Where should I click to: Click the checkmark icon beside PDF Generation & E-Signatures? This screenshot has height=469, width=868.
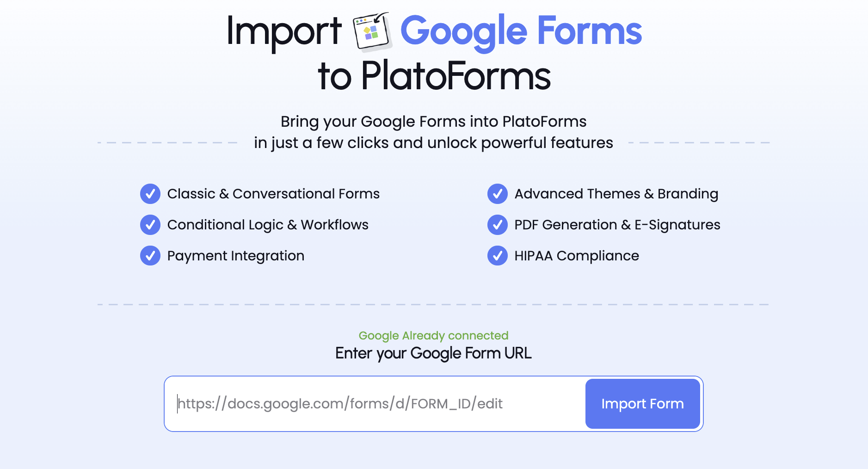pyautogui.click(x=498, y=225)
